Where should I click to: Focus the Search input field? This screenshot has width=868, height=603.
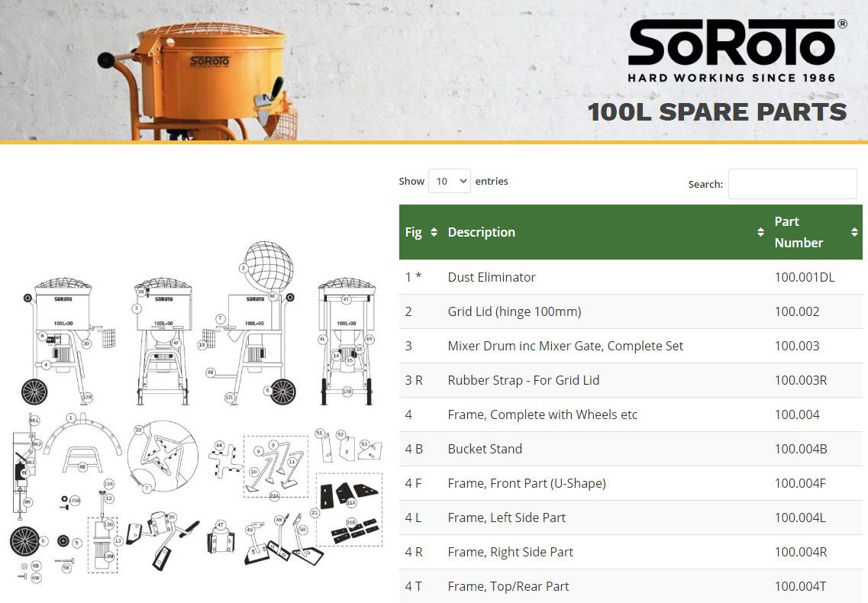[x=792, y=184]
